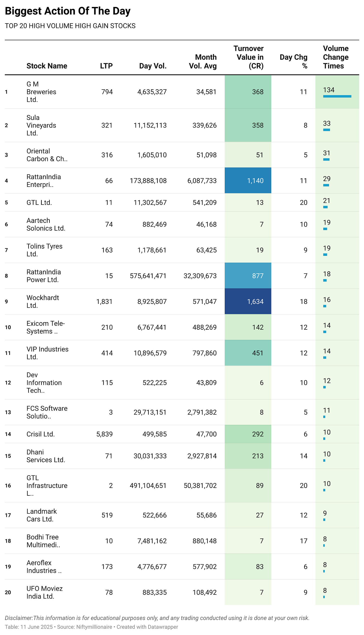Click day volume 575,641,471
Viewport: 364px width, 635px height.
tap(148, 276)
